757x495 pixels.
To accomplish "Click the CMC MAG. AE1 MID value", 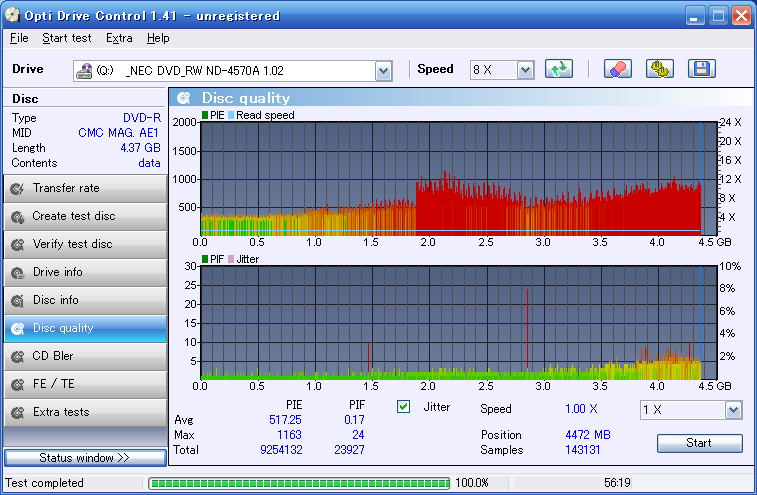I will pos(118,133).
